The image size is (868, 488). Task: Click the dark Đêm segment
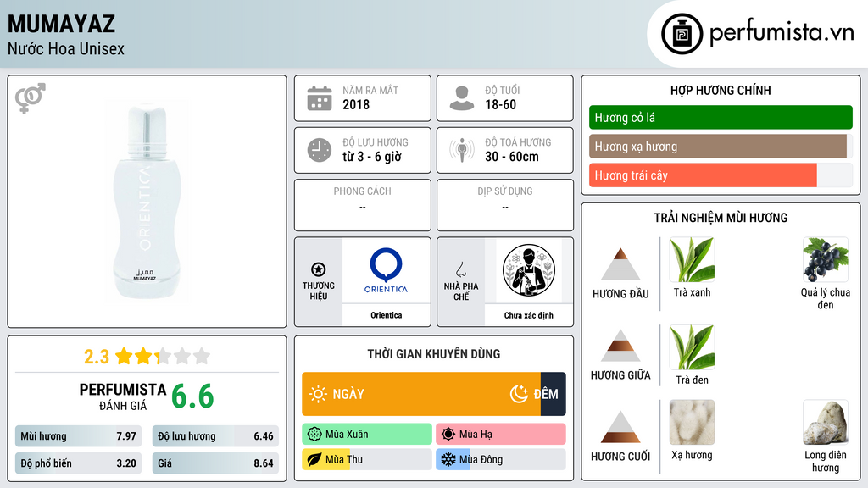[x=553, y=394]
